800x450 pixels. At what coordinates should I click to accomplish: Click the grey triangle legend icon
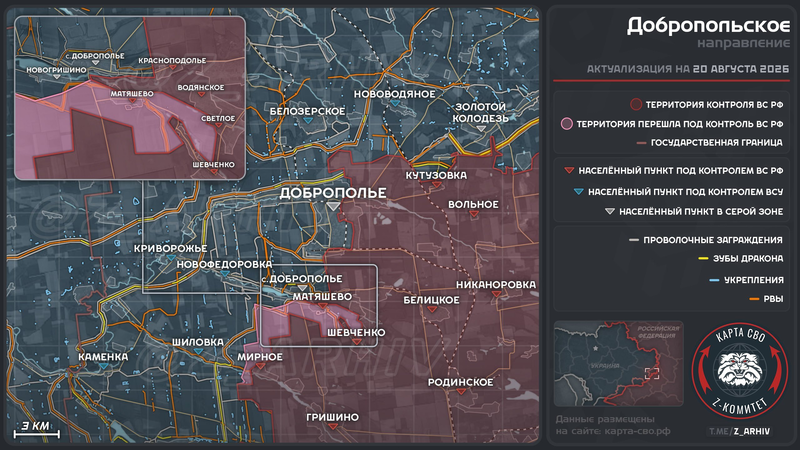click(x=610, y=211)
